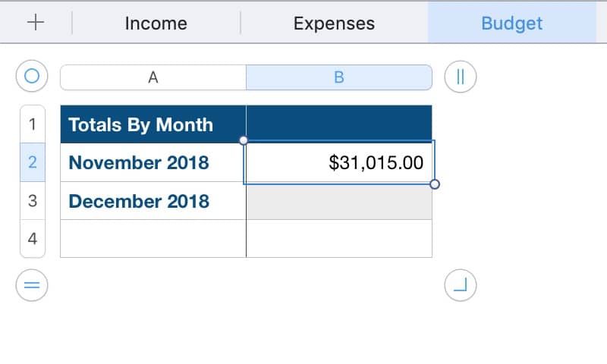Select row 4 header

32,239
